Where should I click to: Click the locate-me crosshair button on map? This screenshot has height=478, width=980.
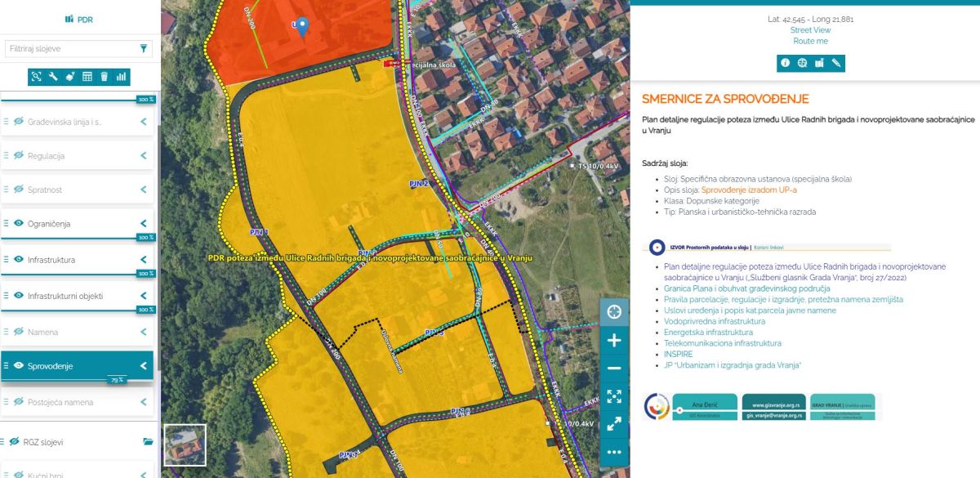[x=614, y=311]
